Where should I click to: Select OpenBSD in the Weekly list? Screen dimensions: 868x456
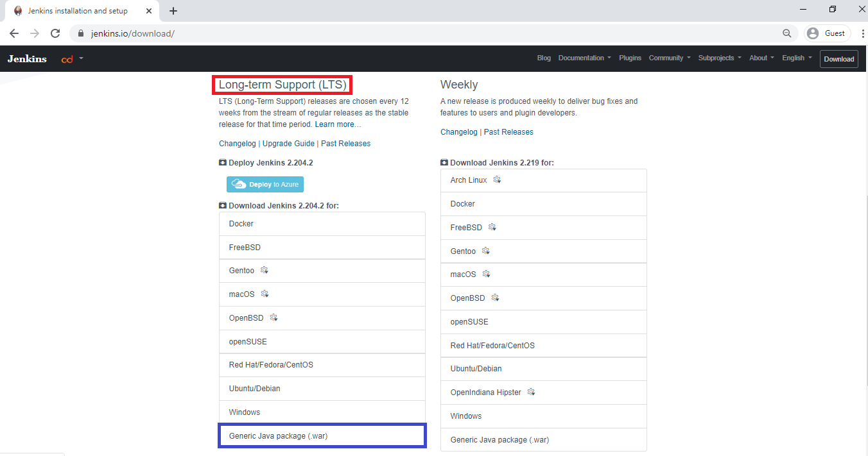pos(544,298)
